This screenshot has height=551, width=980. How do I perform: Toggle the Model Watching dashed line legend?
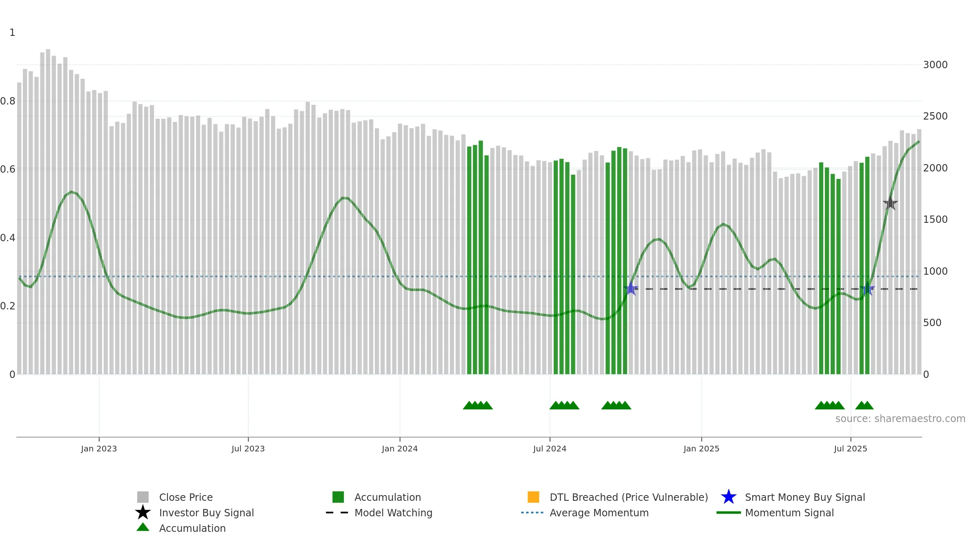click(379, 513)
